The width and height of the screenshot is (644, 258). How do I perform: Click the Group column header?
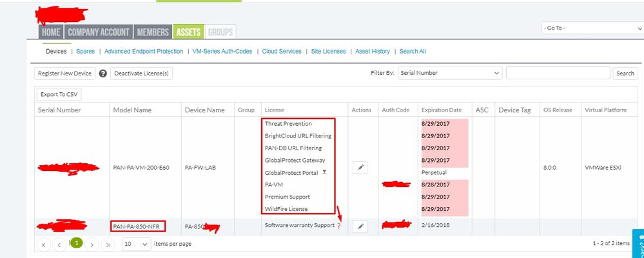click(x=246, y=110)
